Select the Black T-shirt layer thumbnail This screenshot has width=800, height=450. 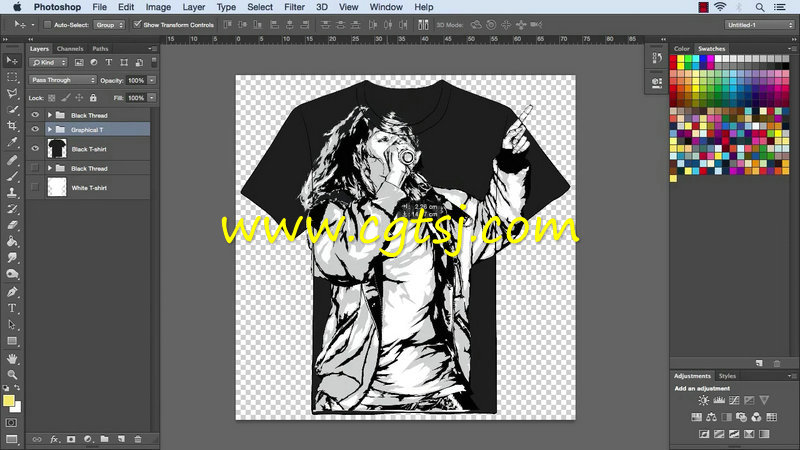coord(57,149)
